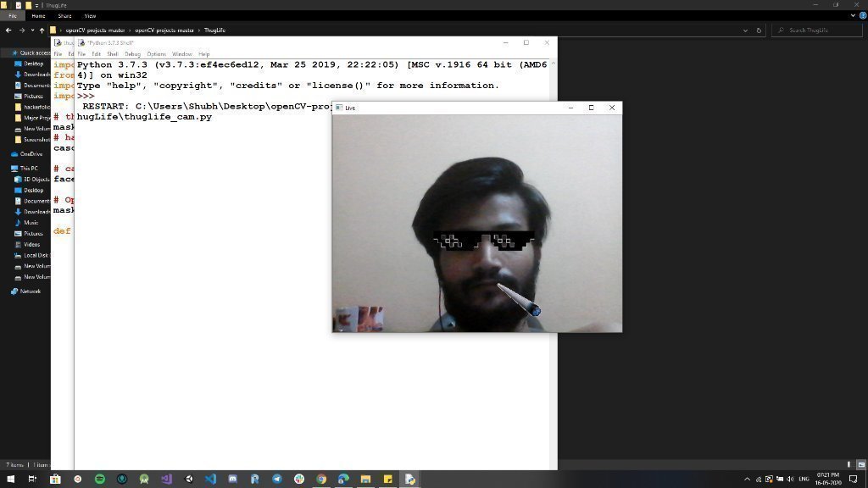Image resolution: width=868 pixels, height=488 pixels.
Task: Open Sticky Notes from the taskbar
Action: [386, 480]
